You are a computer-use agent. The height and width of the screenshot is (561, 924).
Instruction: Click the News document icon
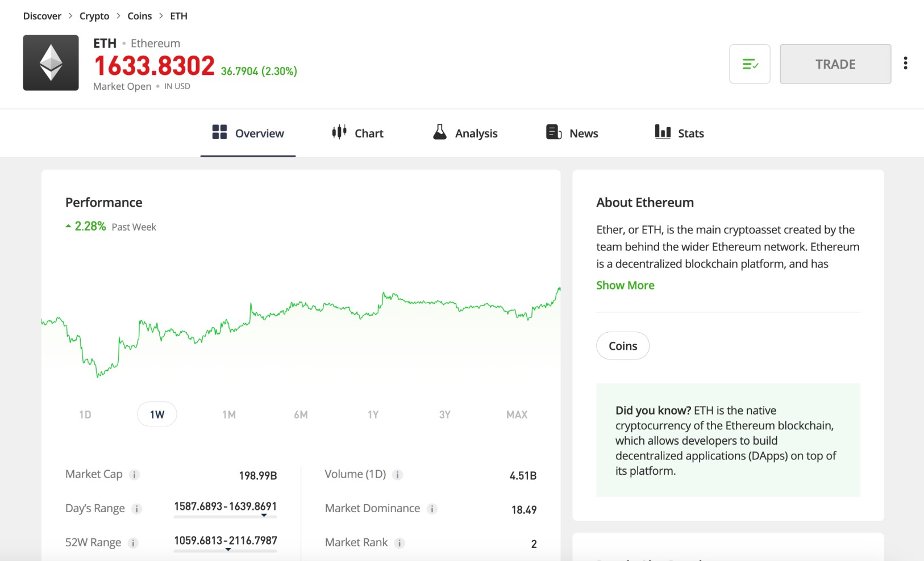click(553, 132)
